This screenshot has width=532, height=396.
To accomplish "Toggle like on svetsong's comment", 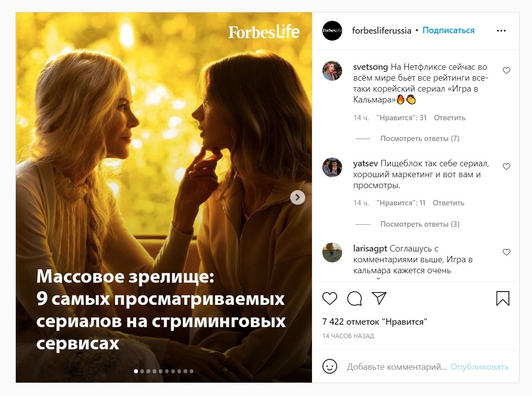I will pos(506,71).
